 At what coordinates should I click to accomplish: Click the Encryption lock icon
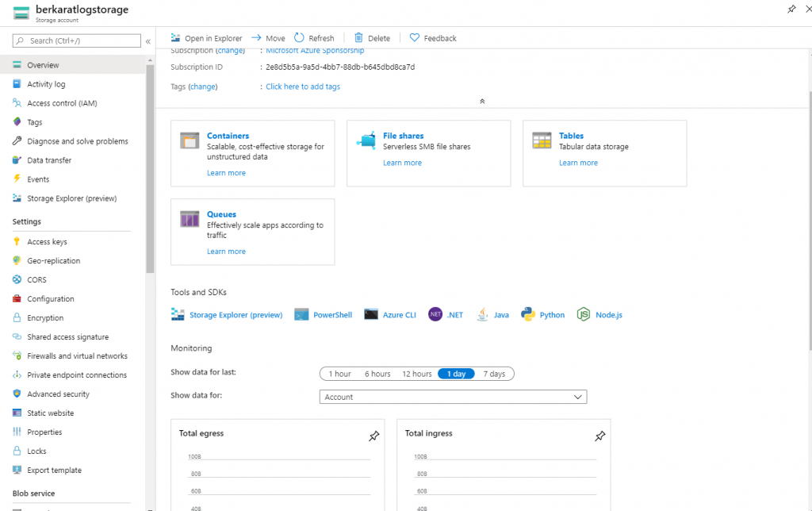(x=17, y=317)
